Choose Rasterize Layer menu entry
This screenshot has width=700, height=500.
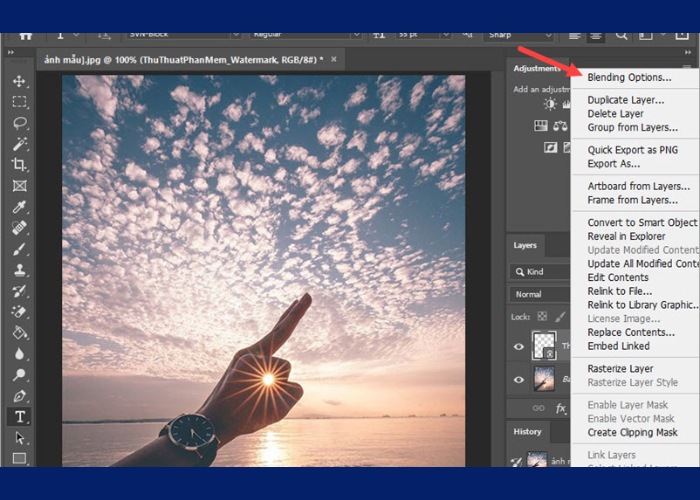point(620,368)
